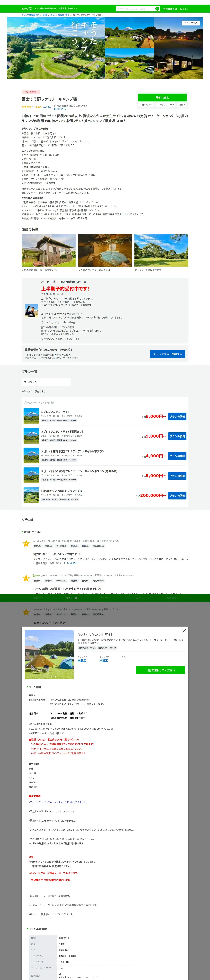This screenshot has width=210, height=980.
Task: Open the 広々サイト facility photo
Action: pos(161,250)
